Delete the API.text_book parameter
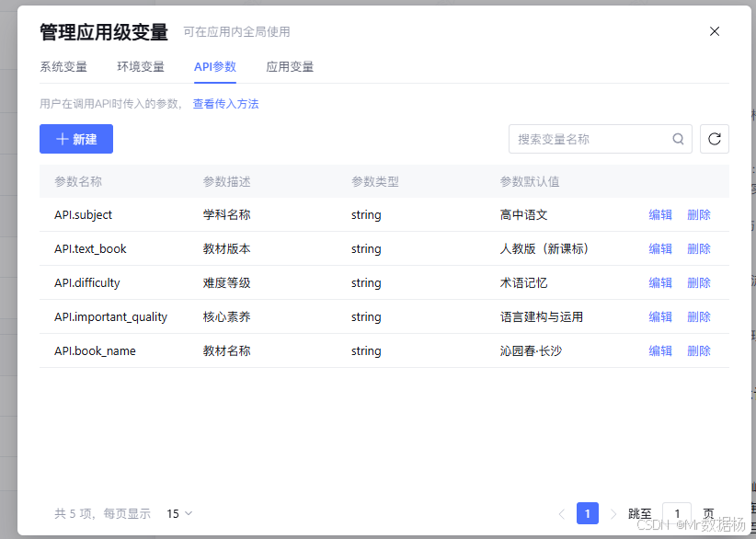This screenshot has height=539, width=756. pyautogui.click(x=698, y=248)
